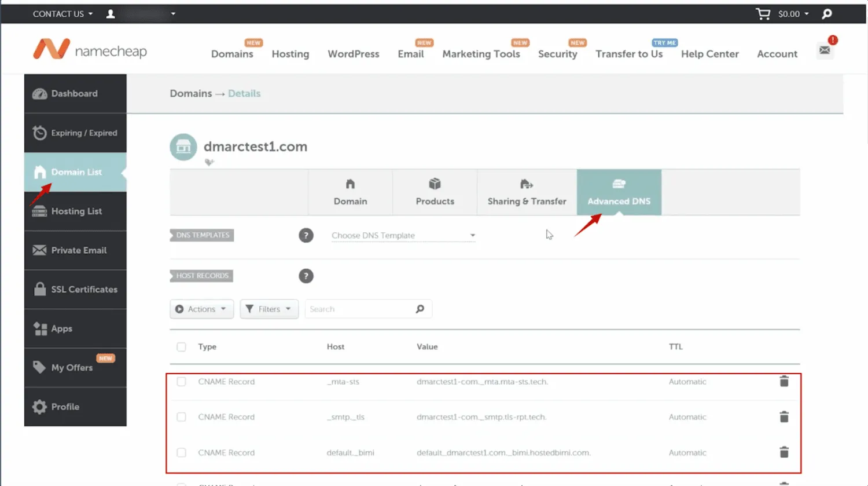Tick the select-all checkbox in table header
The height and width of the screenshot is (486, 868).
(x=182, y=347)
